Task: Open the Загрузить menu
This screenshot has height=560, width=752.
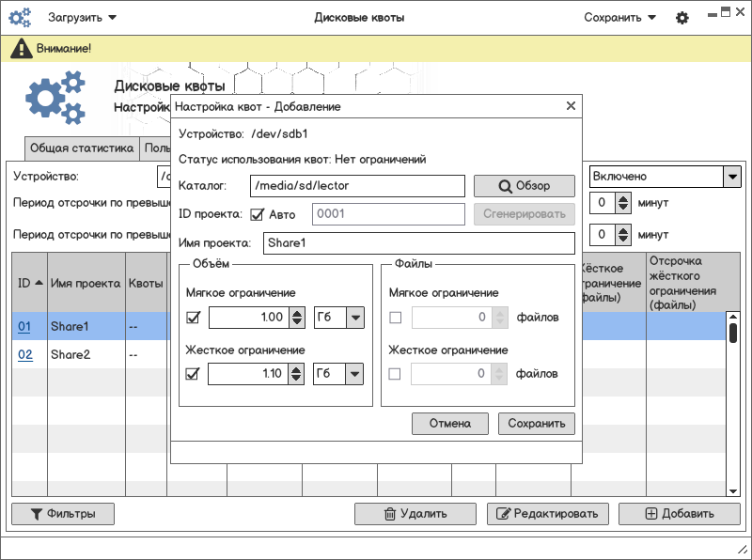Action: (x=83, y=18)
